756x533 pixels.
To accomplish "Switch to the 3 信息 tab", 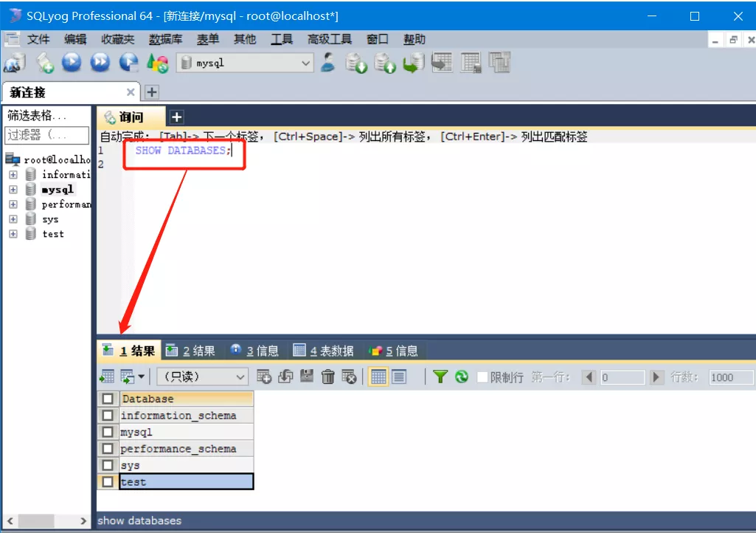I will point(254,351).
